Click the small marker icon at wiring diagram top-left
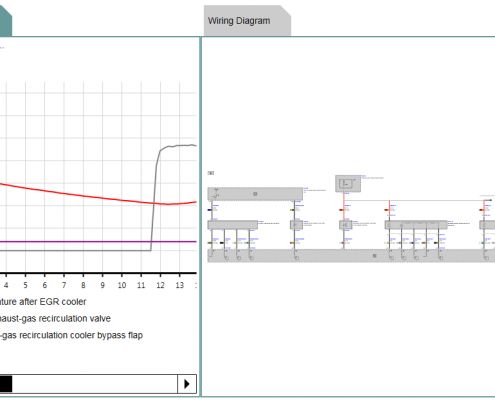 point(211,173)
